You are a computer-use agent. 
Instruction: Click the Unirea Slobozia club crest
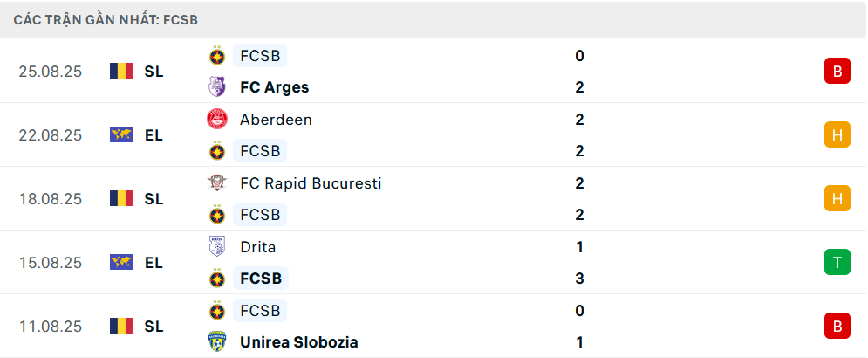[217, 342]
